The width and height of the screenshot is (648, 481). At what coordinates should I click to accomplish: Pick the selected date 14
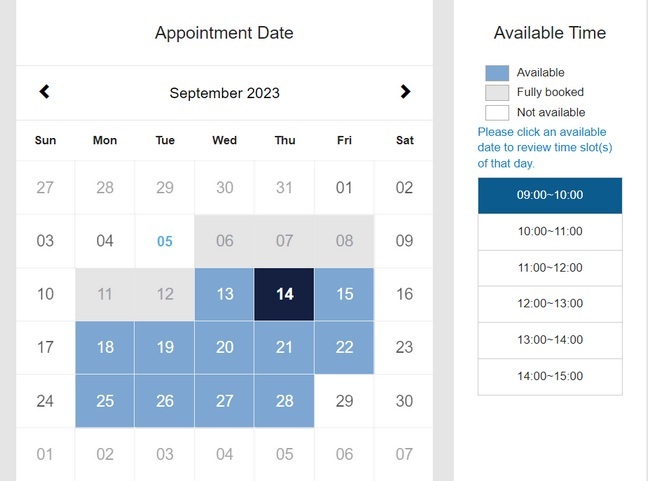click(x=285, y=294)
